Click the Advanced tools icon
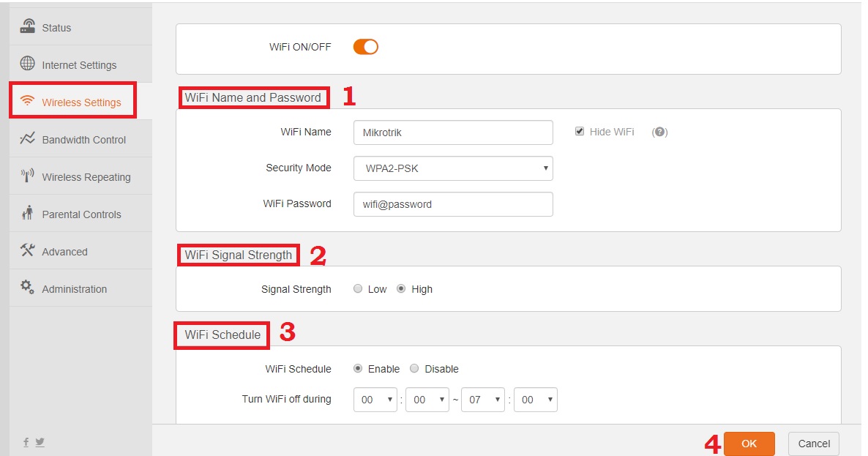868x456 pixels. 27,250
